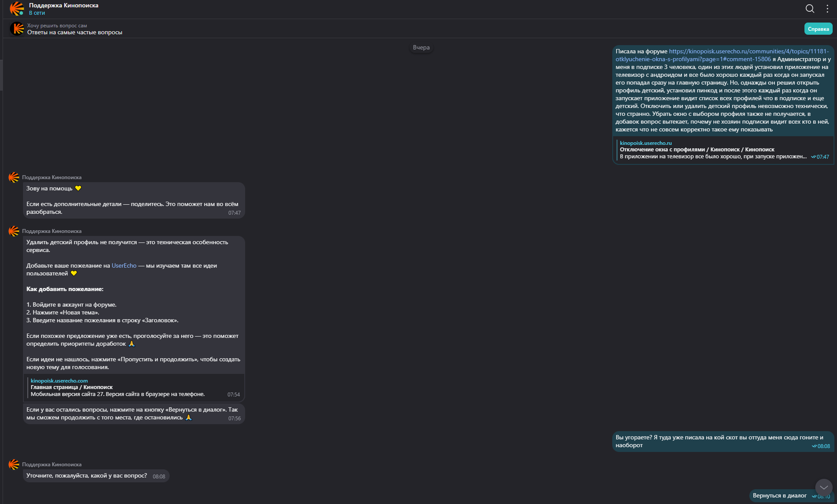Click avatar icon in pinned message bar
The width and height of the screenshot is (837, 504).
coord(17,29)
